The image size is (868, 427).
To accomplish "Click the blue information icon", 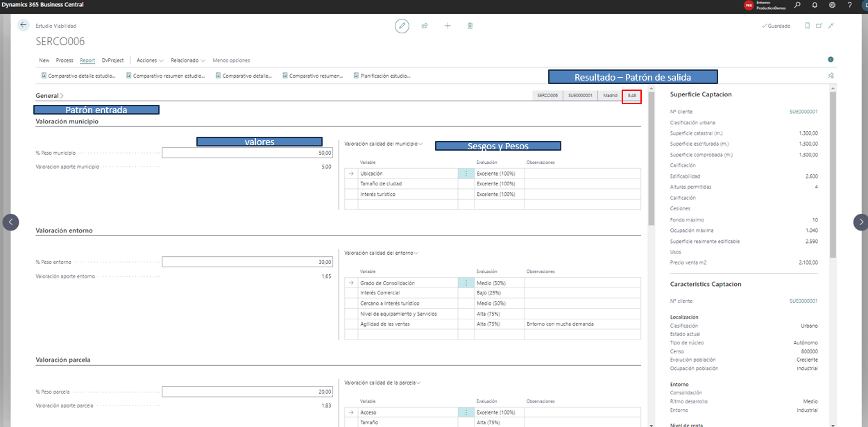I will [x=831, y=60].
